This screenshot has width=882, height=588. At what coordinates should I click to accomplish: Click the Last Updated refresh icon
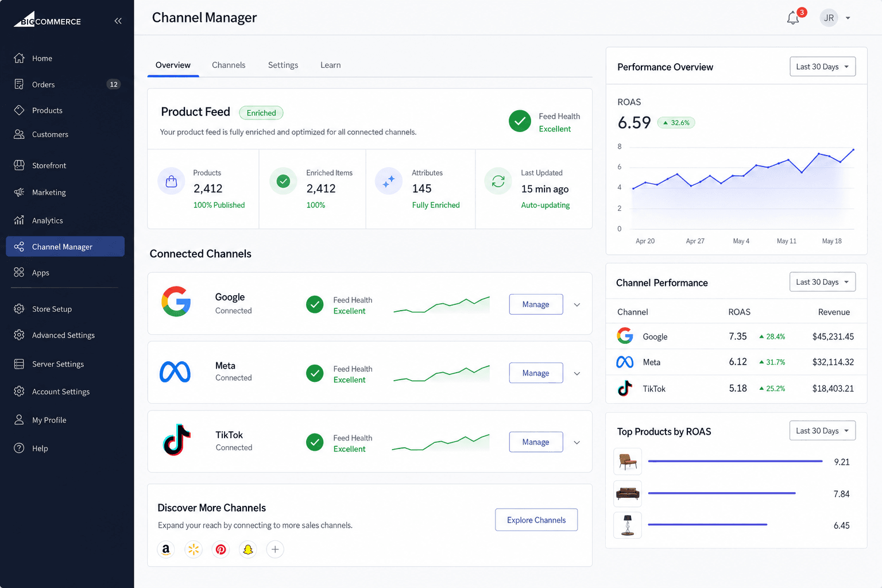point(498,181)
